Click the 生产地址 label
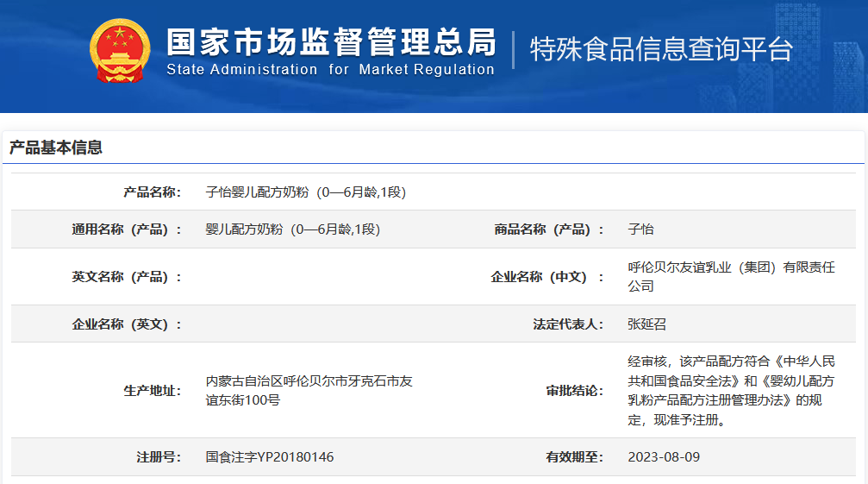 click(x=153, y=391)
